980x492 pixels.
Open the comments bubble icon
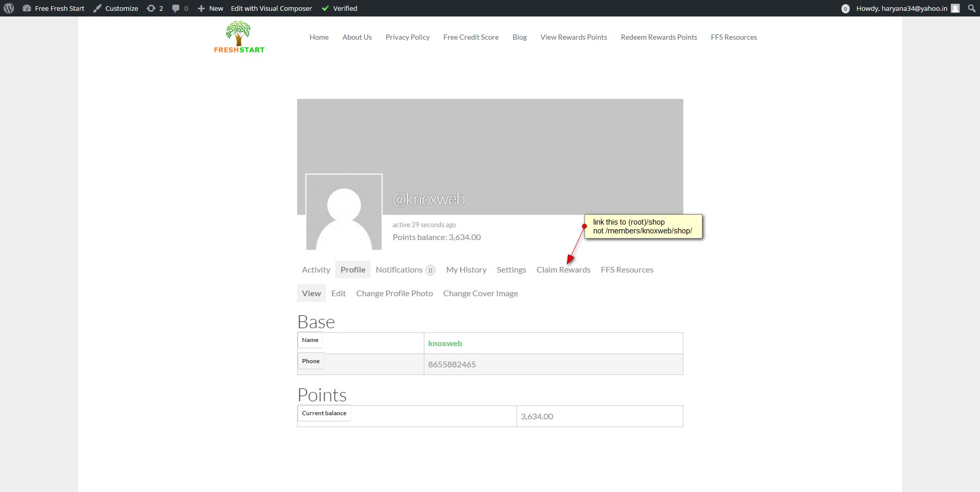[180, 8]
